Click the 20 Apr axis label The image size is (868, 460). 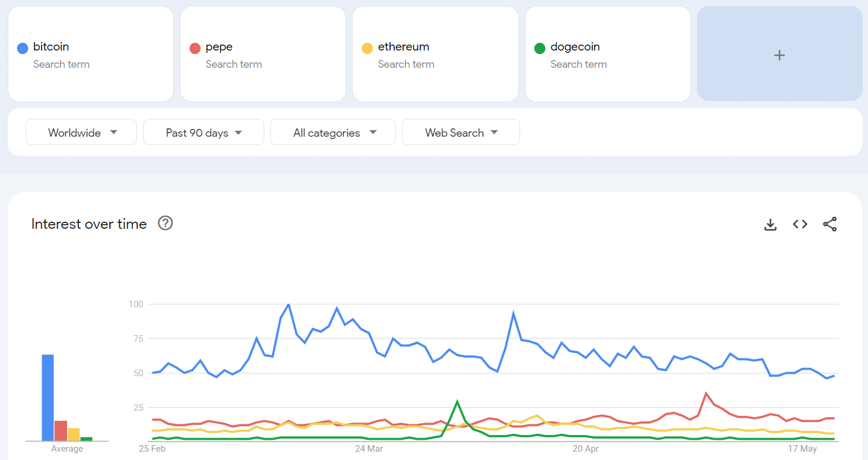pyautogui.click(x=585, y=449)
